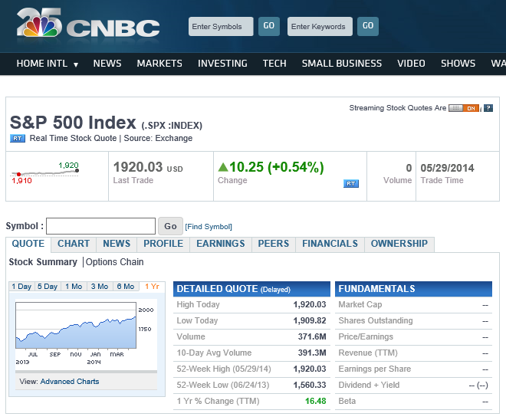Click the intraday sparkline mini chart
The height and width of the screenshot is (420, 506).
(45, 173)
